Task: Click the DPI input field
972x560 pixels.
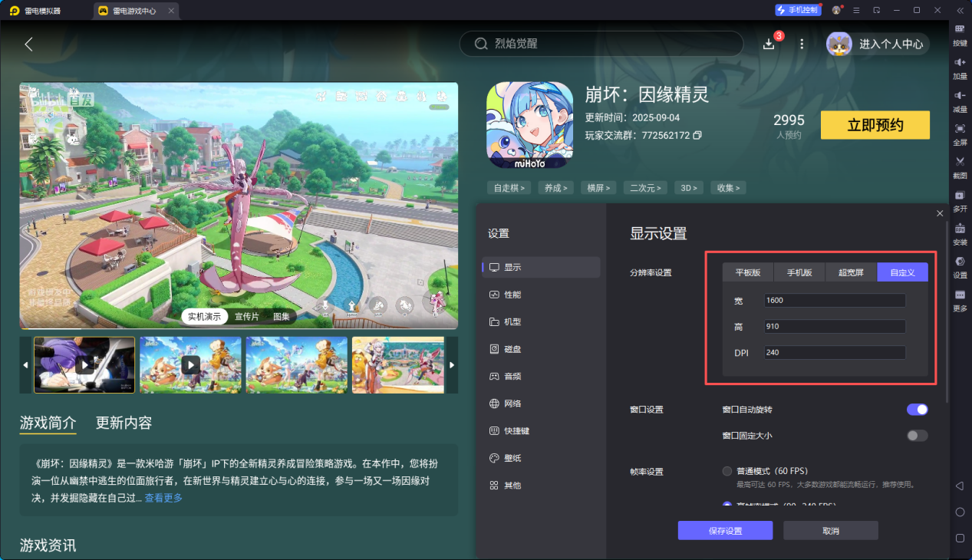Action: pyautogui.click(x=835, y=353)
